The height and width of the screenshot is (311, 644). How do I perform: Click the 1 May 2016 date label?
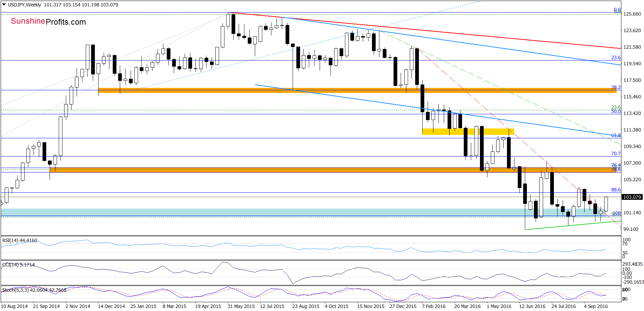pos(499,306)
